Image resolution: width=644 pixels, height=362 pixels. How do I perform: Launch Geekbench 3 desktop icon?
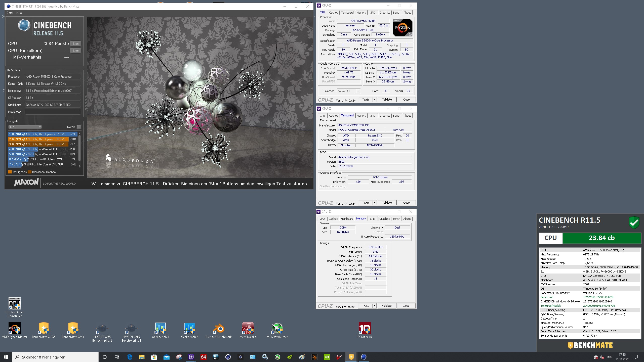click(160, 330)
